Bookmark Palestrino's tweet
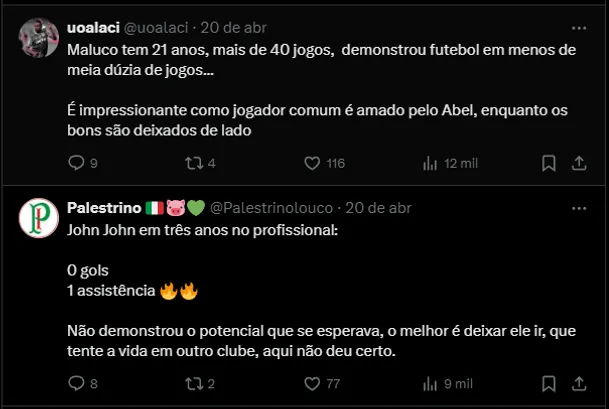 pos(548,383)
